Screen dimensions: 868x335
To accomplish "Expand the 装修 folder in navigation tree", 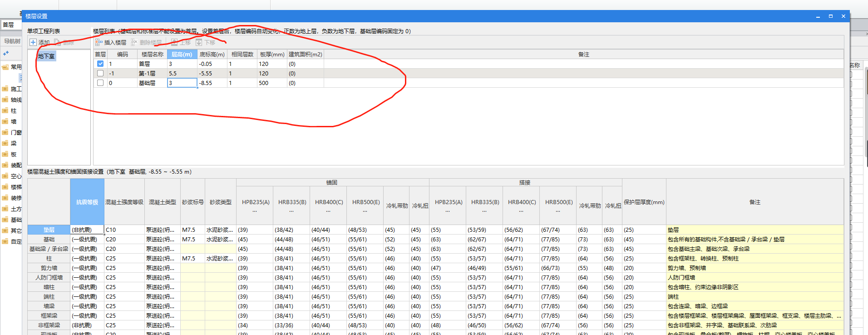I will pyautogui.click(x=5, y=198).
